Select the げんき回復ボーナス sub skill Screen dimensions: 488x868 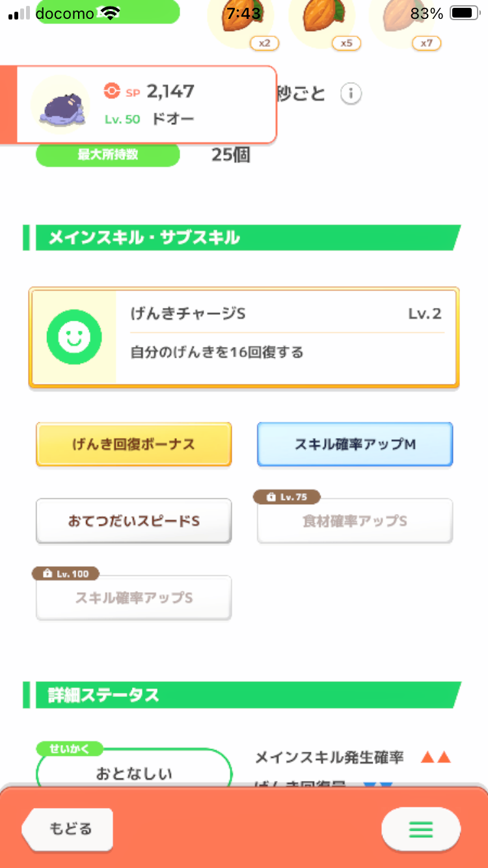coord(133,444)
